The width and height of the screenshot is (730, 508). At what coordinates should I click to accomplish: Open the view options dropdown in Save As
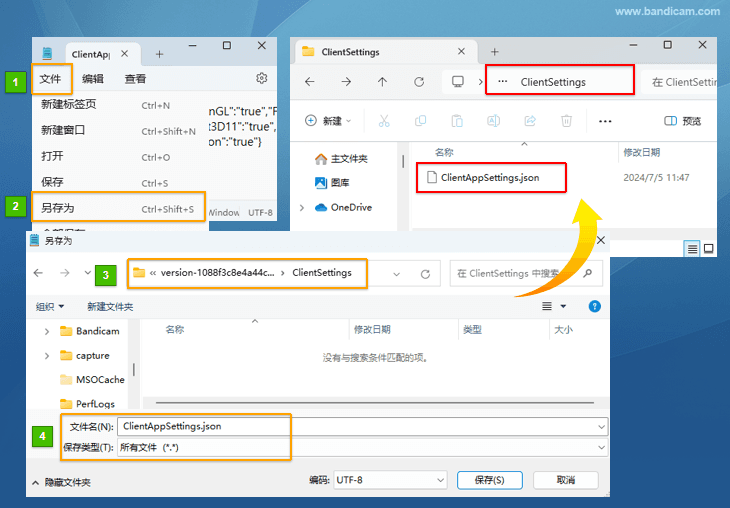[563, 306]
